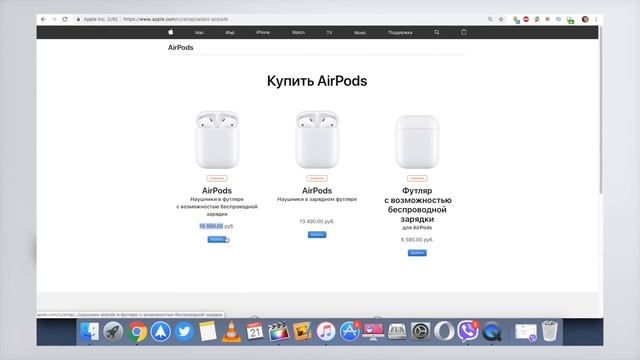The image size is (640, 360).
Task: Launch VLC traffic cone icon in dock
Action: pyautogui.click(x=231, y=331)
